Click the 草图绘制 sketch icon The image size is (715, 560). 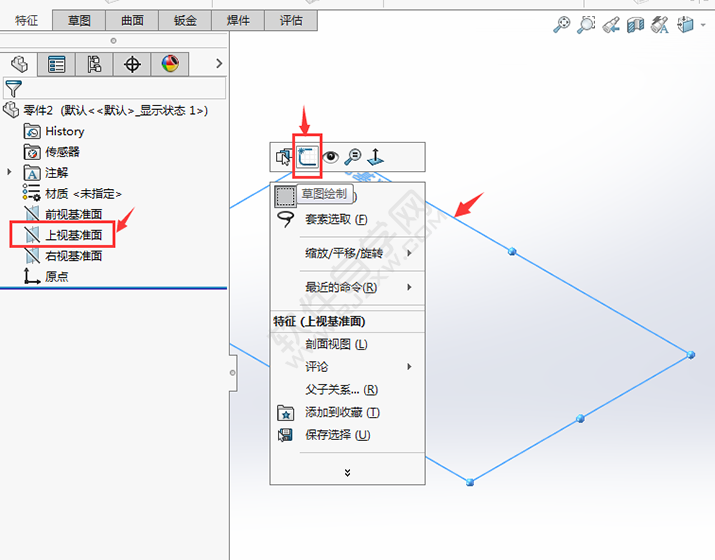(x=307, y=156)
